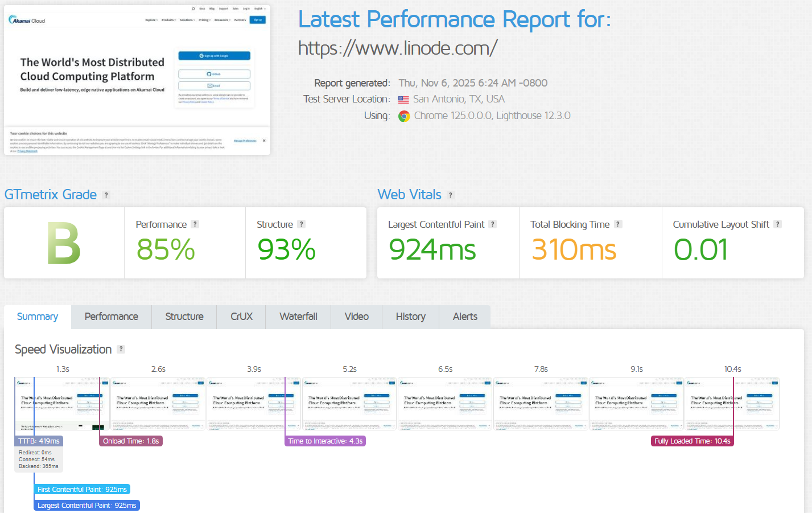Click the Time to Interactive: 4.3s marker
Screen dimensions: 812x513
[325, 441]
